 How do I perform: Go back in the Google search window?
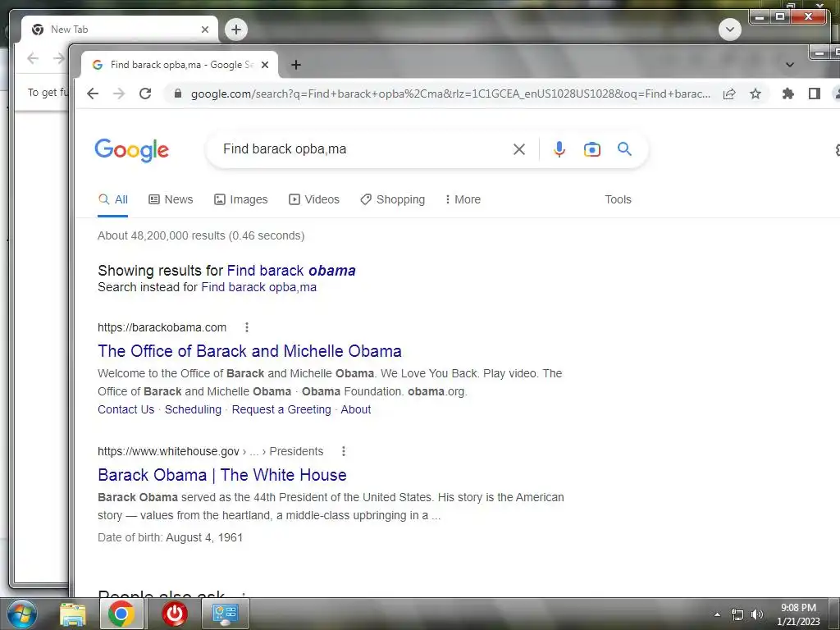point(93,94)
